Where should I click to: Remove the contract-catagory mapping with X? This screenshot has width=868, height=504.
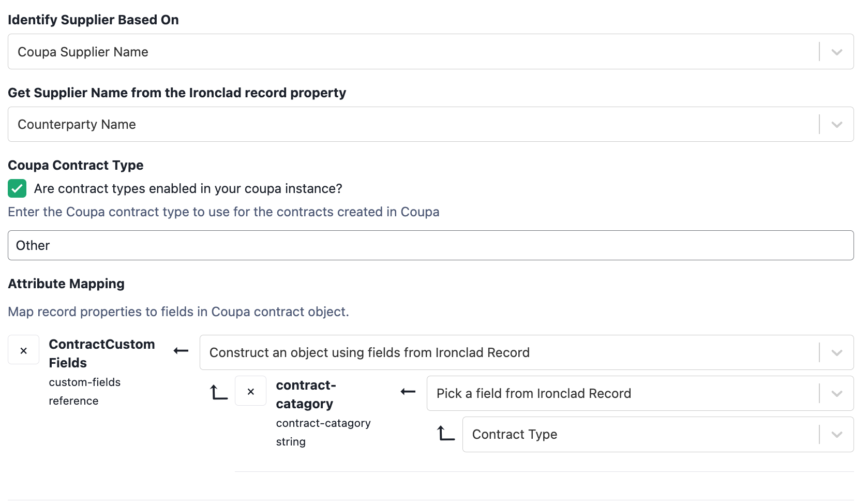point(250,391)
